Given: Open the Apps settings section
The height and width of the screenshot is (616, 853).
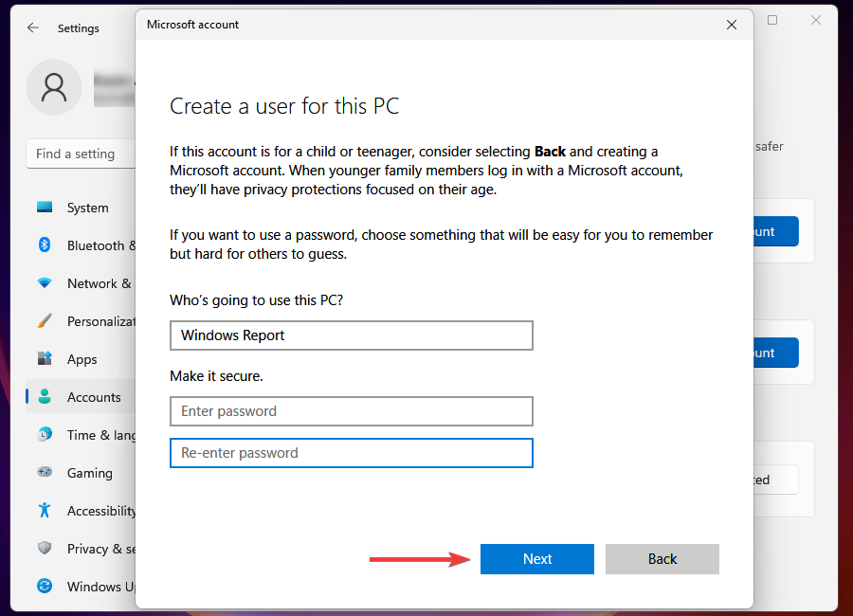Looking at the screenshot, I should click(44, 359).
